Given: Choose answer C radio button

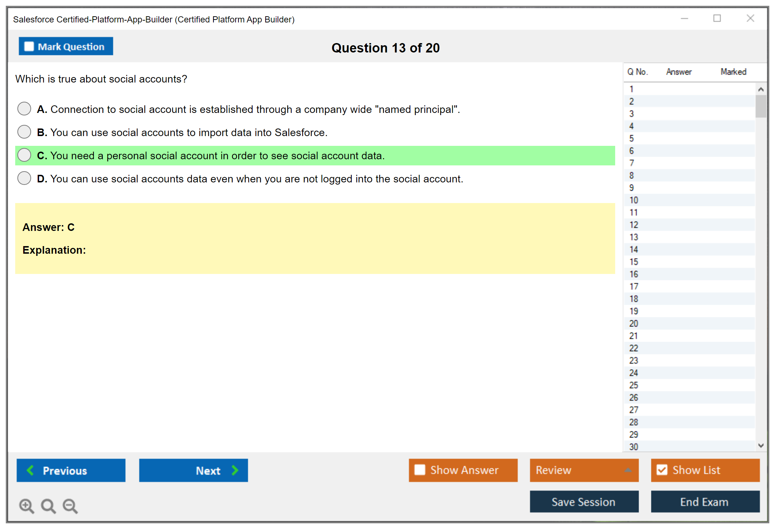Looking at the screenshot, I should [24, 155].
